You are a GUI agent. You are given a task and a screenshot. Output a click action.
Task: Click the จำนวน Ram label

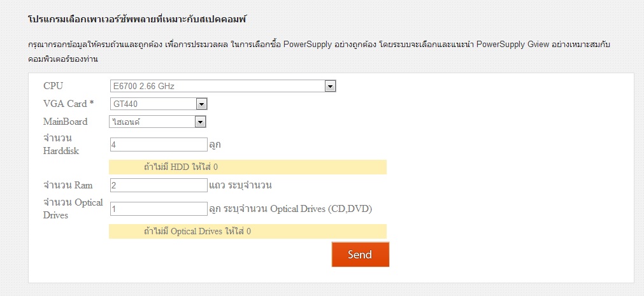click(68, 185)
